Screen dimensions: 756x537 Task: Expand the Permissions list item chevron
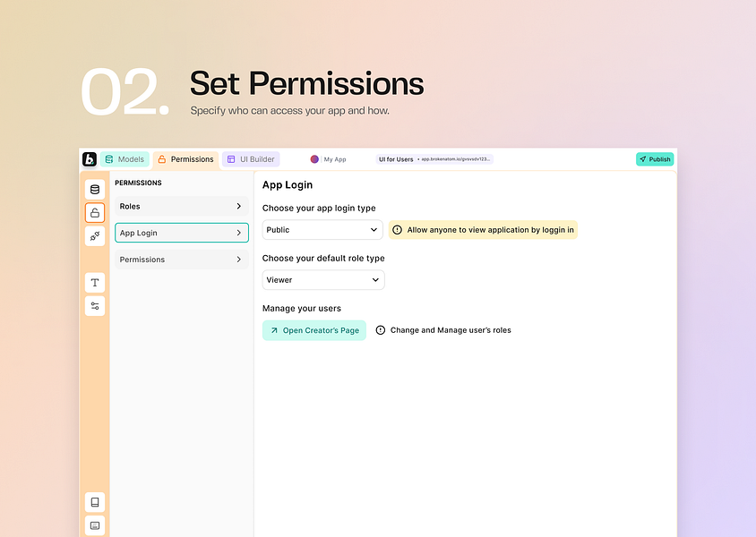click(x=238, y=260)
